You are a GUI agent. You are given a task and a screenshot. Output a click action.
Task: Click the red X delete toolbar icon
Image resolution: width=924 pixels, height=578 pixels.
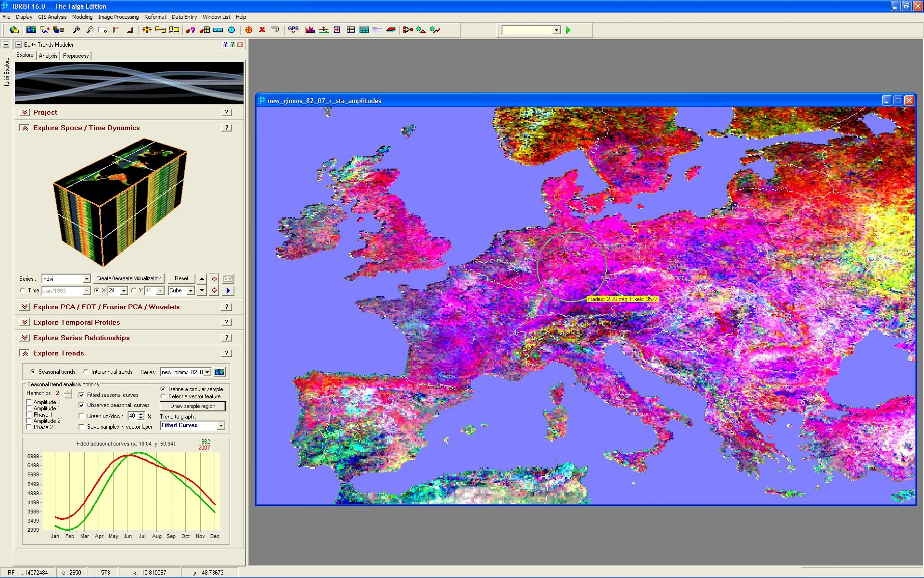262,30
